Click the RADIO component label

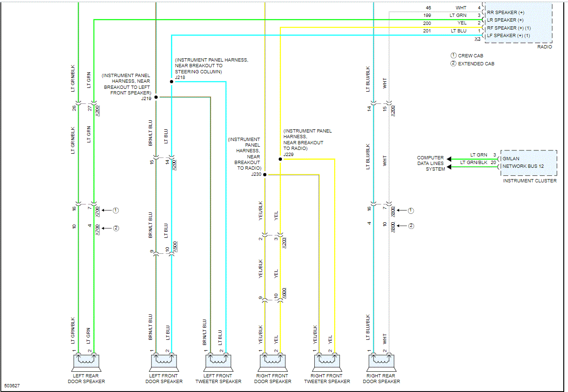tap(544, 47)
